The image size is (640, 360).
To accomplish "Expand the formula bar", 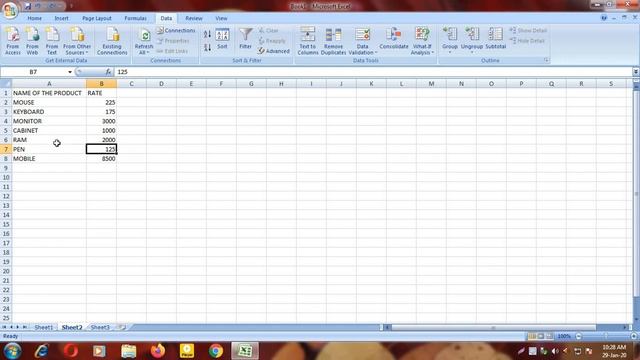I will [636, 72].
